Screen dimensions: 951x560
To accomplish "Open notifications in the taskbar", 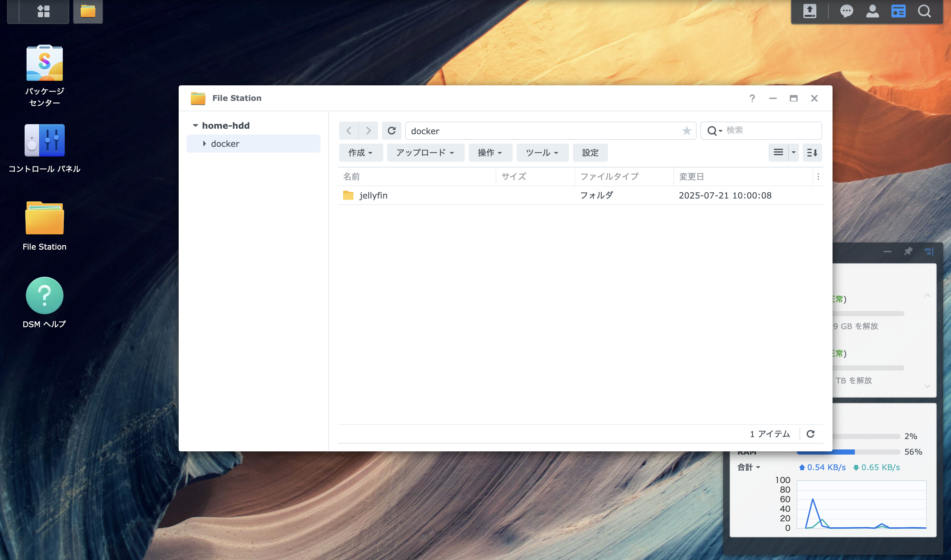I will [847, 11].
